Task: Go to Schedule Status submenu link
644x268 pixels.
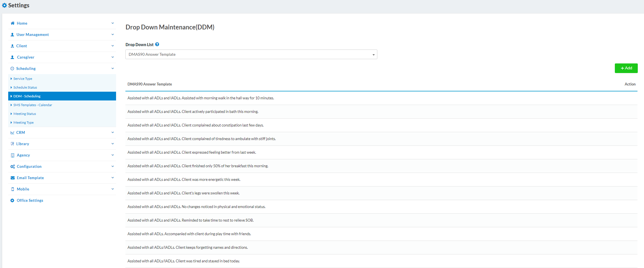Action: click(x=25, y=87)
